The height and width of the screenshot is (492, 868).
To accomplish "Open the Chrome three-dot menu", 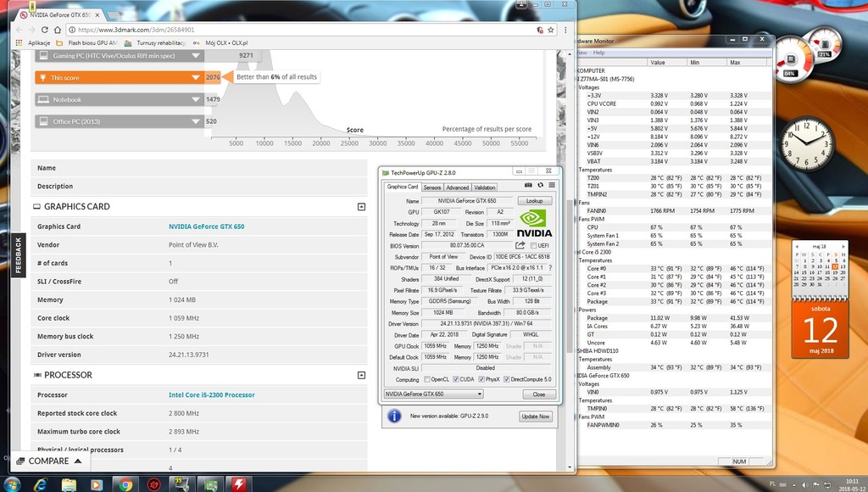I will (565, 30).
